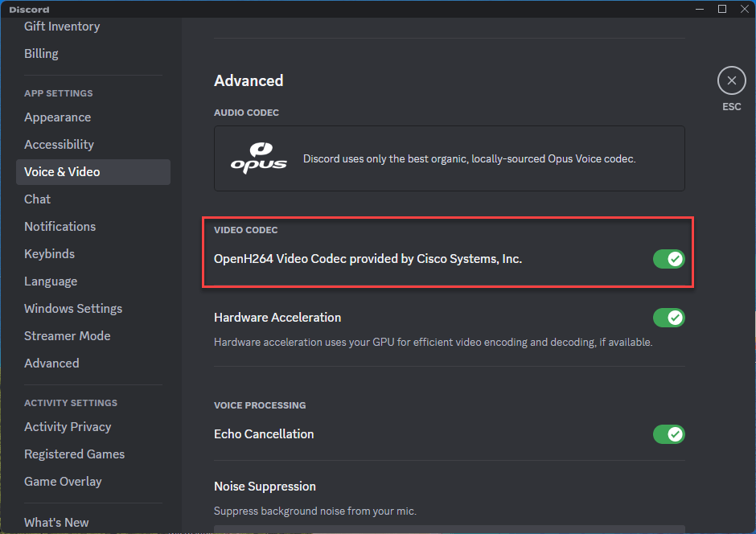Open Windows Settings section
The image size is (756, 534).
(73, 309)
